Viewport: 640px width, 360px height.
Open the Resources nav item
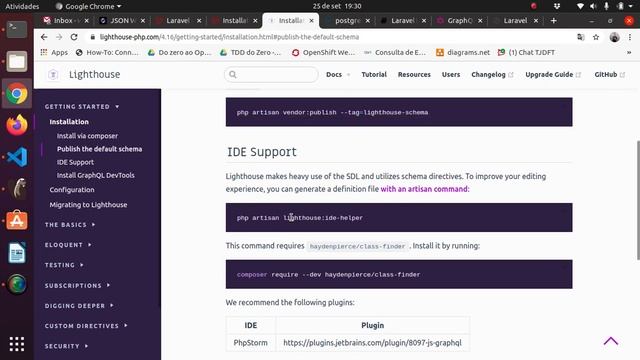(x=414, y=74)
